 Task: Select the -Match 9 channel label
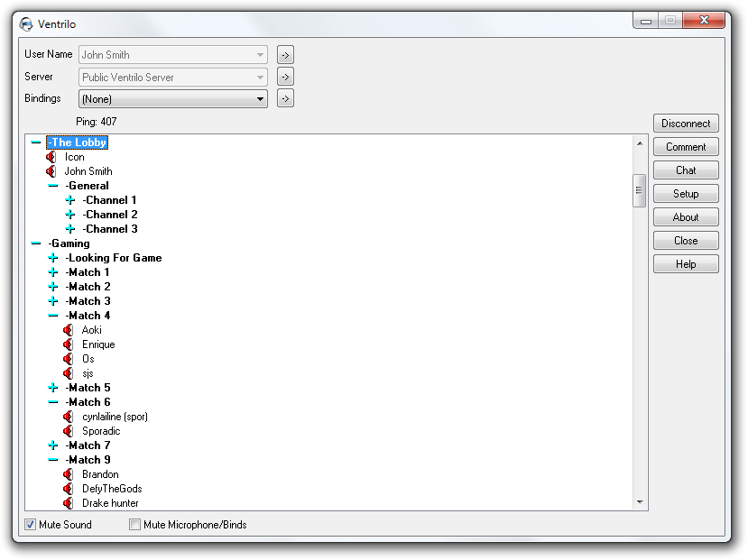pyautogui.click(x=88, y=459)
